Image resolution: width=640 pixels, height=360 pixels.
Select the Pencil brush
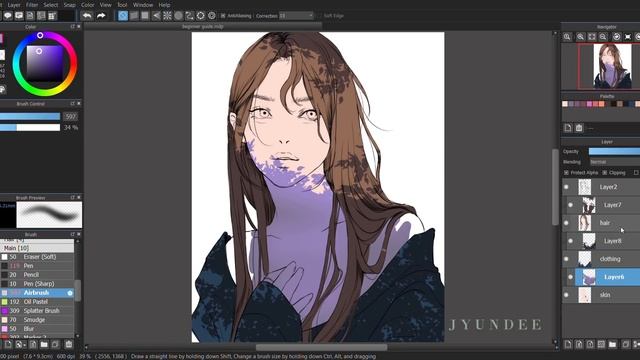[x=37, y=275]
